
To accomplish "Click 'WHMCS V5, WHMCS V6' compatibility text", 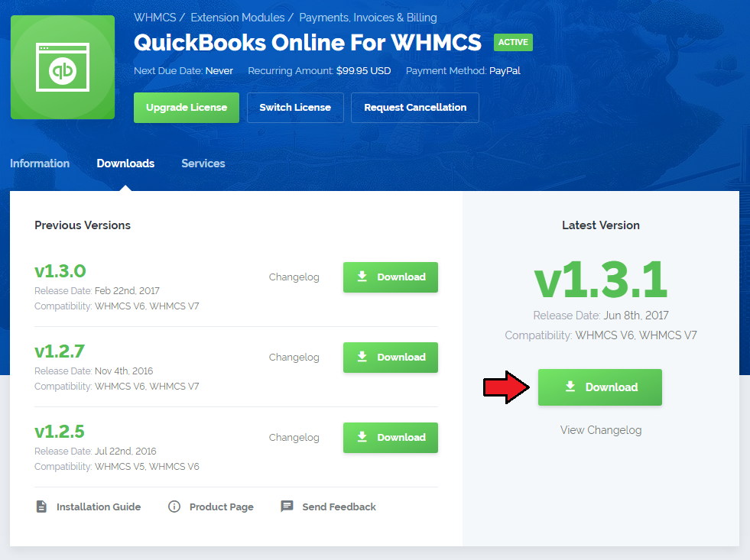I will pos(147,466).
